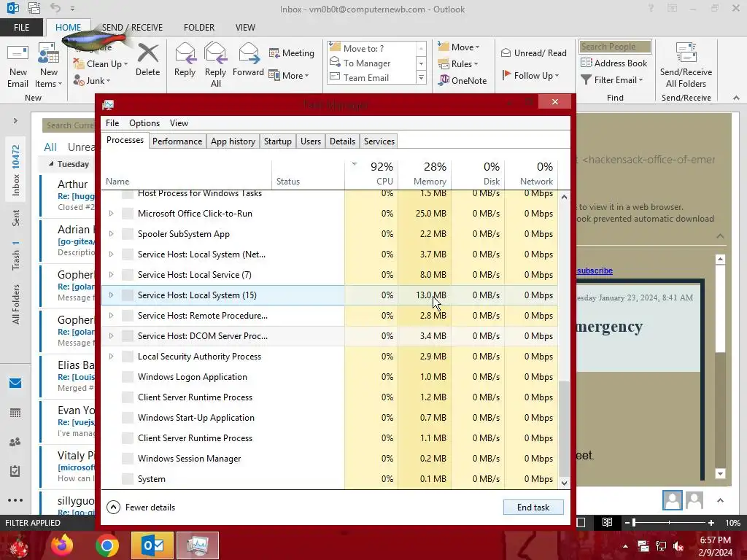Sort processes by the Memory column
Image resolution: width=747 pixels, height=560 pixels.
coord(425,174)
